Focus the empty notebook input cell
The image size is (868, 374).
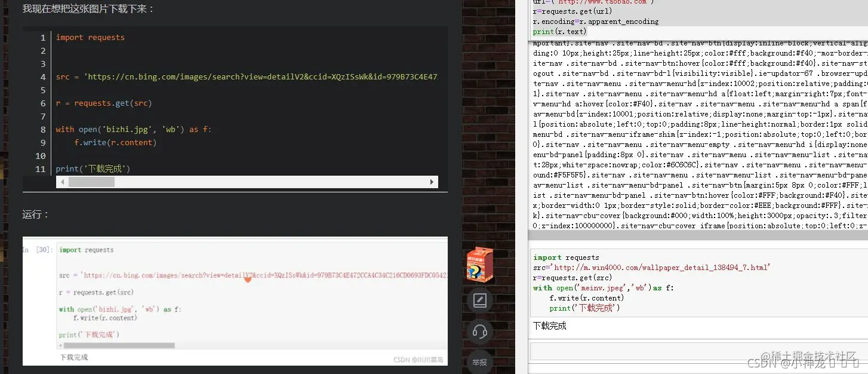point(698,351)
